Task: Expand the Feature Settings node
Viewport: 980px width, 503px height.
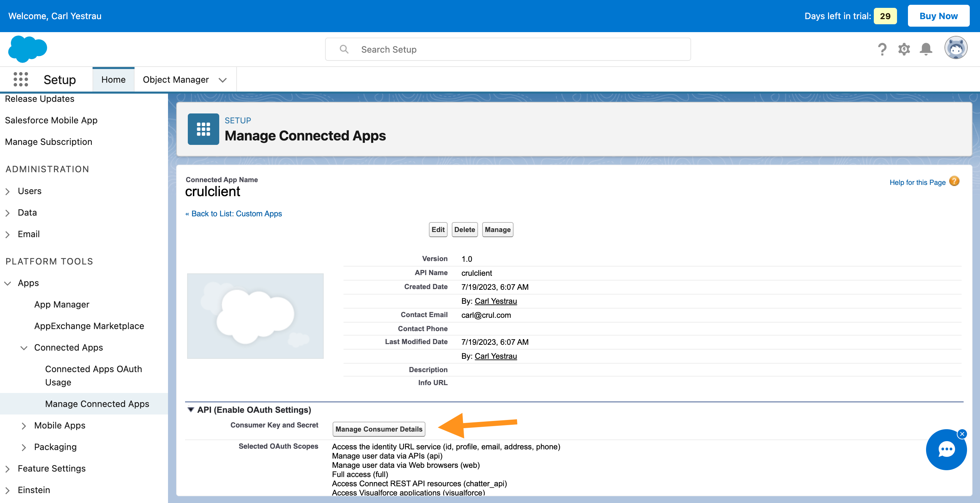Action: point(7,469)
